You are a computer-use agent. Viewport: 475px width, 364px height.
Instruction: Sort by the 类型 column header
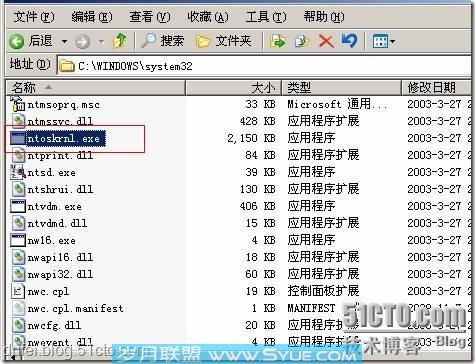[342, 88]
